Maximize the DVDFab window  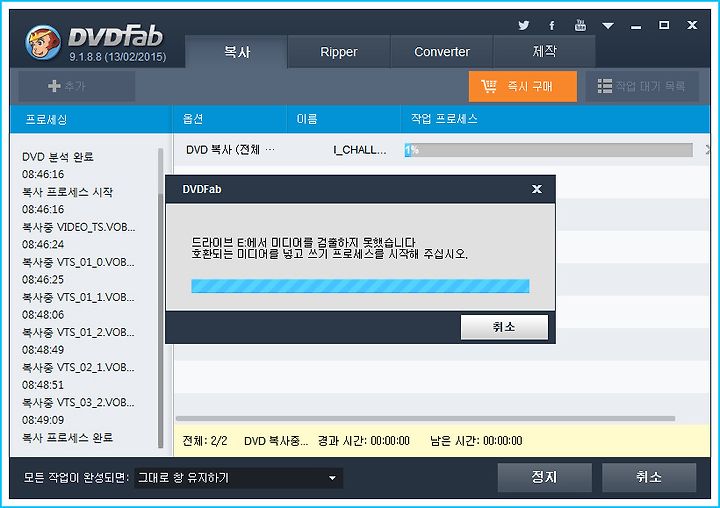pos(664,25)
